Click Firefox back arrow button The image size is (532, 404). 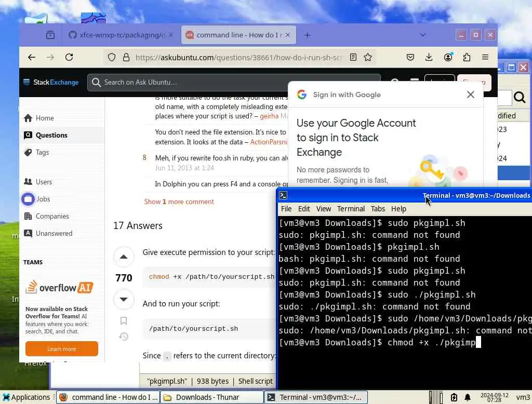[x=32, y=57]
